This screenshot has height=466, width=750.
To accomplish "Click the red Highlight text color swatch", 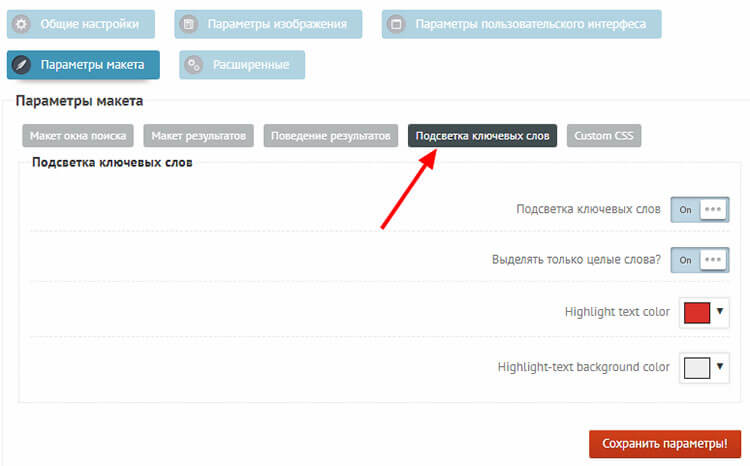I will [696, 312].
